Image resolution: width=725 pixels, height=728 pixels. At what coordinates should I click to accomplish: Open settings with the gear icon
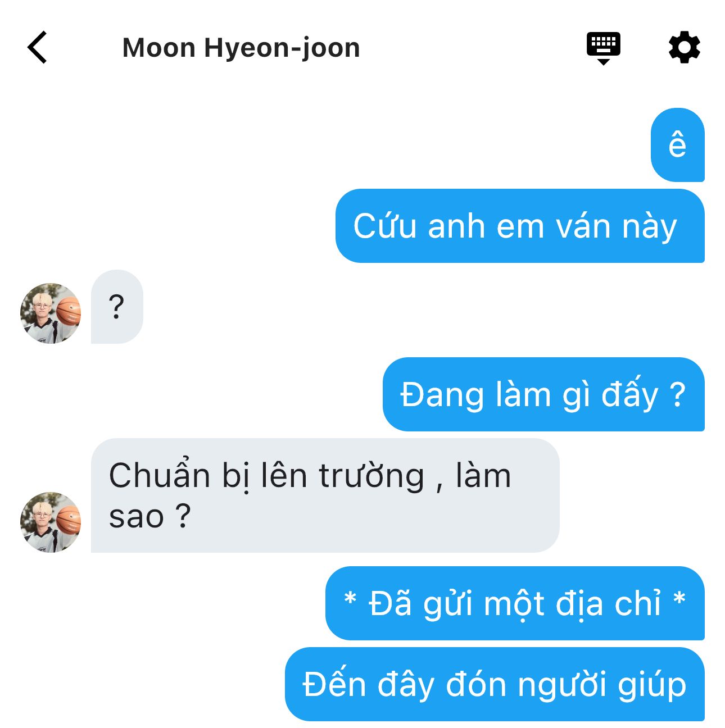coord(684,48)
